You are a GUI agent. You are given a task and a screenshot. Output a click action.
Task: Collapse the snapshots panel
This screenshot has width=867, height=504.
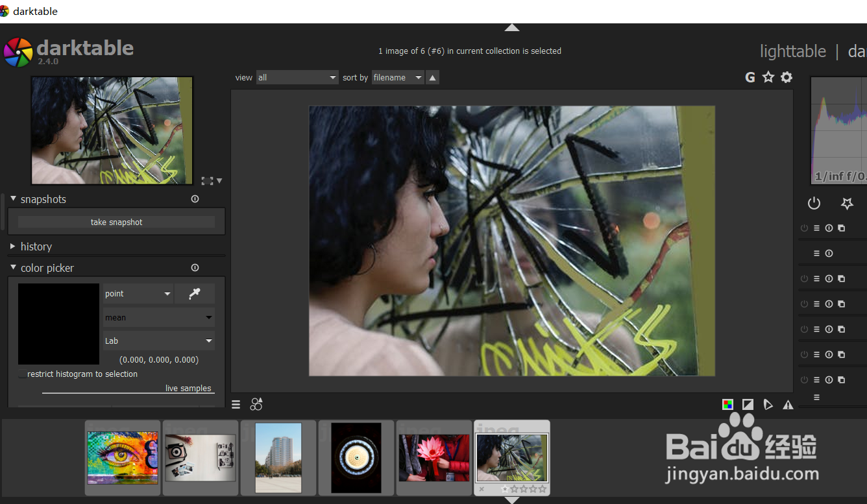click(13, 199)
